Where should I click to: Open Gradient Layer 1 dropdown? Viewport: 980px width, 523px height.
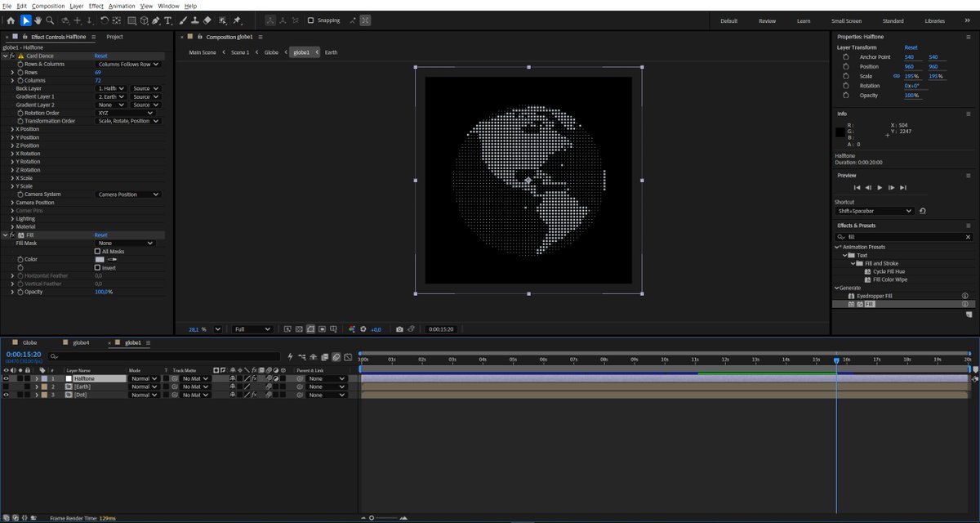111,96
